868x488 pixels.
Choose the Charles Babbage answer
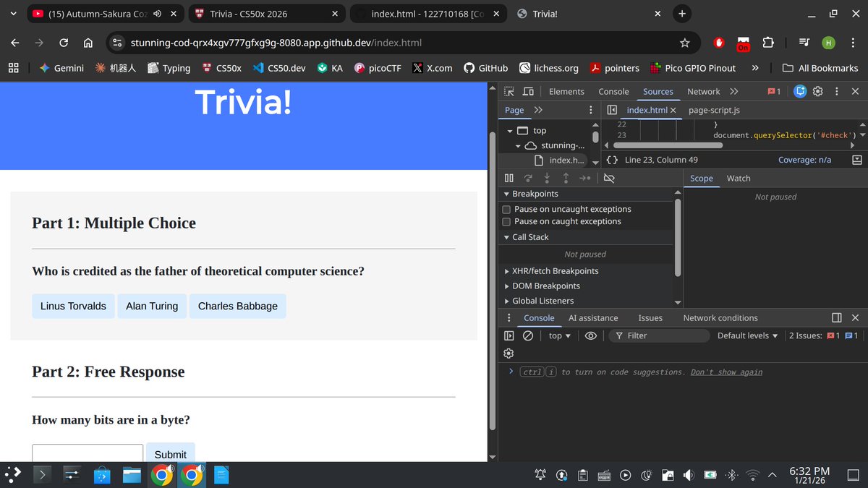(238, 306)
